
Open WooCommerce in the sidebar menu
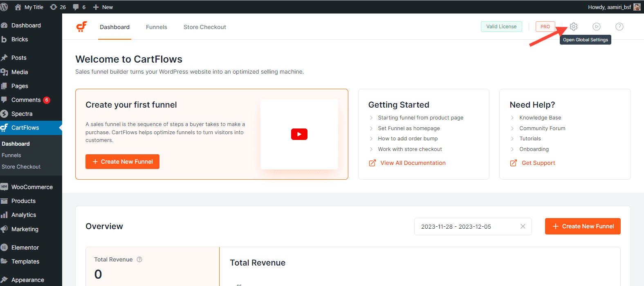(x=32, y=187)
